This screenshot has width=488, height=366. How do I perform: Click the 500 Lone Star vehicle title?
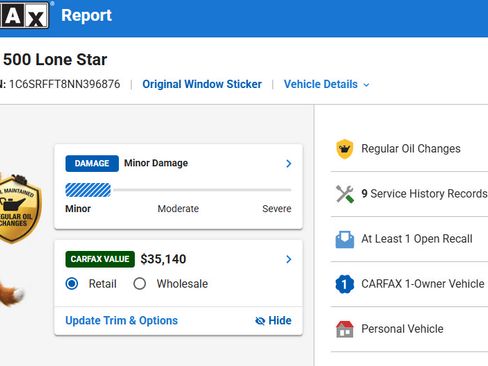click(55, 60)
